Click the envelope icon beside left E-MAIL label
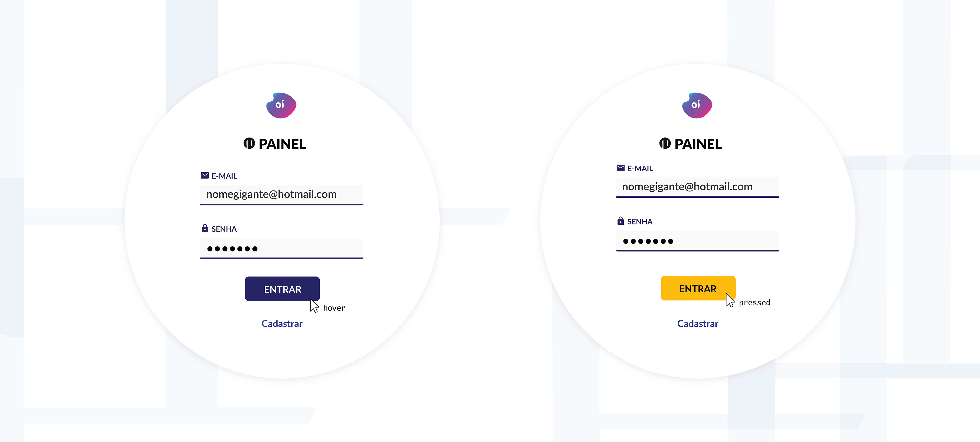This screenshot has width=980, height=442. coord(205,175)
